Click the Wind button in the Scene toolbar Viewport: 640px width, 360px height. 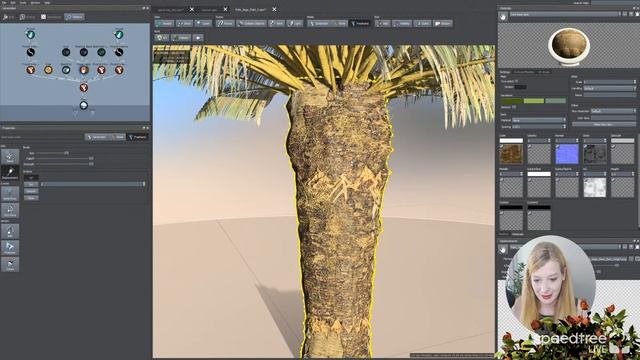[276, 24]
